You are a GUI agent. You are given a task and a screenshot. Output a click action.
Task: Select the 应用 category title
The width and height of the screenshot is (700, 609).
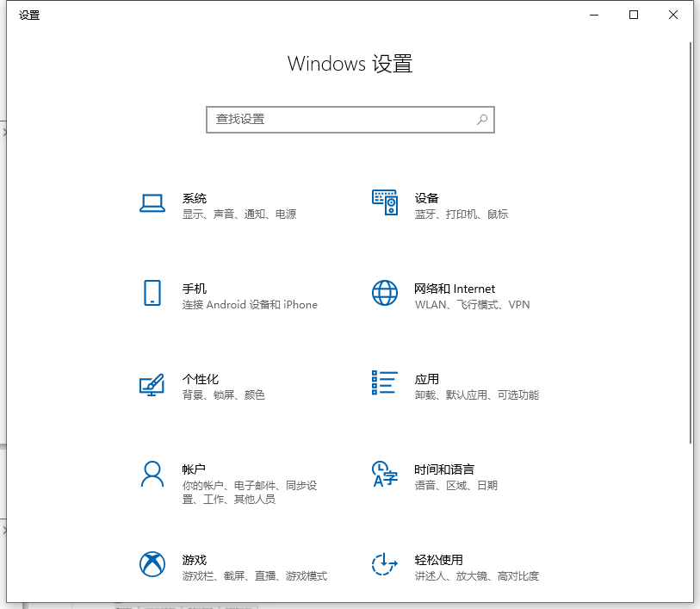click(x=427, y=380)
